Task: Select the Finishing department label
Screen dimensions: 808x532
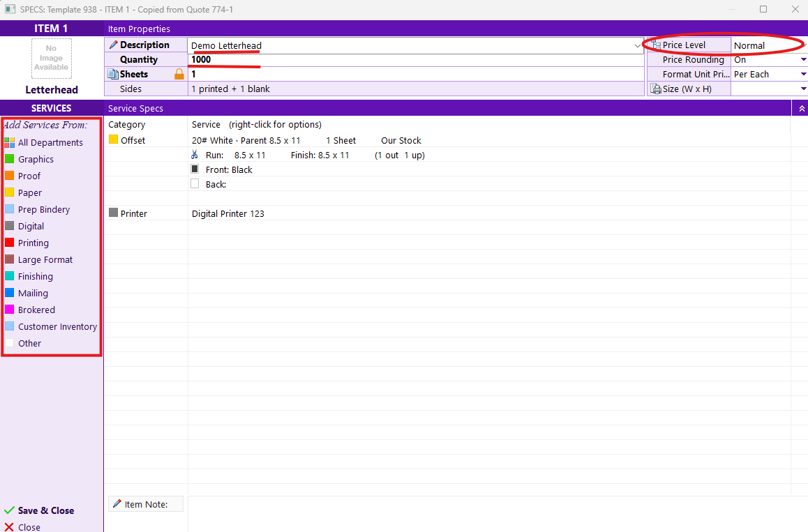Action: 36,277
